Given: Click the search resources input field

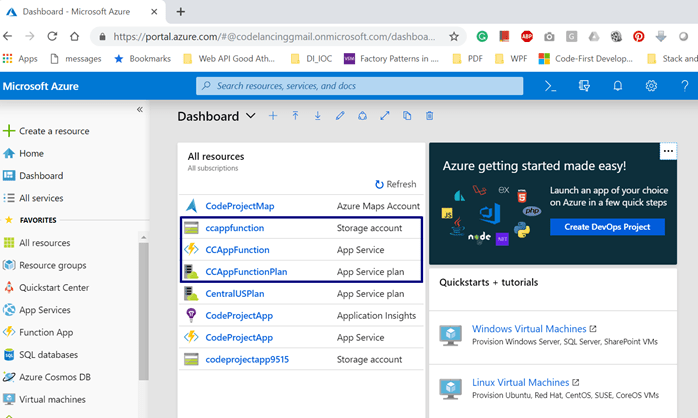Looking at the screenshot, I should pyautogui.click(x=360, y=86).
